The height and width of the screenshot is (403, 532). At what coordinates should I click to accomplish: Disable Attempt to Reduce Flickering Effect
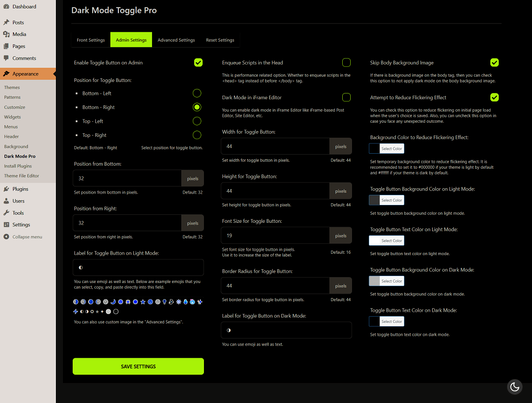(494, 97)
